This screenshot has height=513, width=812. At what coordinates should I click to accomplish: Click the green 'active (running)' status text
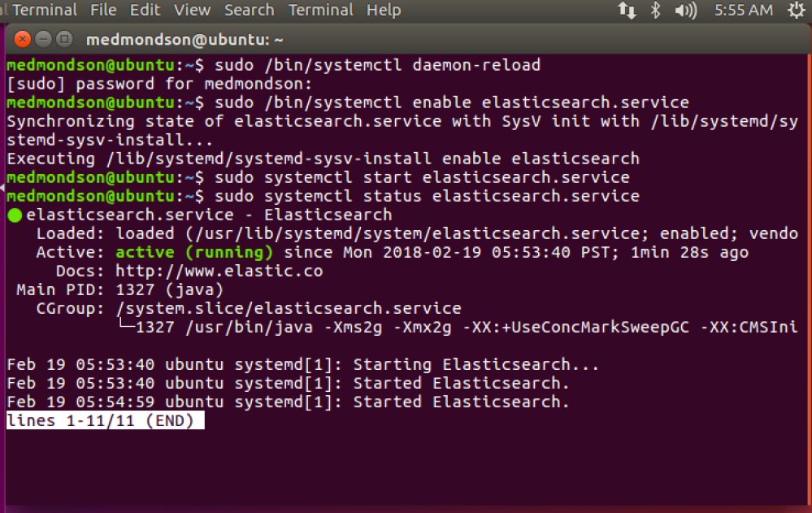199,252
